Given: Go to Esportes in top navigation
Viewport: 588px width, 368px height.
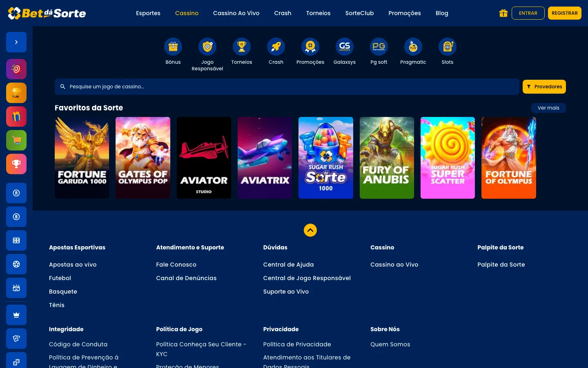Looking at the screenshot, I should click(x=148, y=13).
